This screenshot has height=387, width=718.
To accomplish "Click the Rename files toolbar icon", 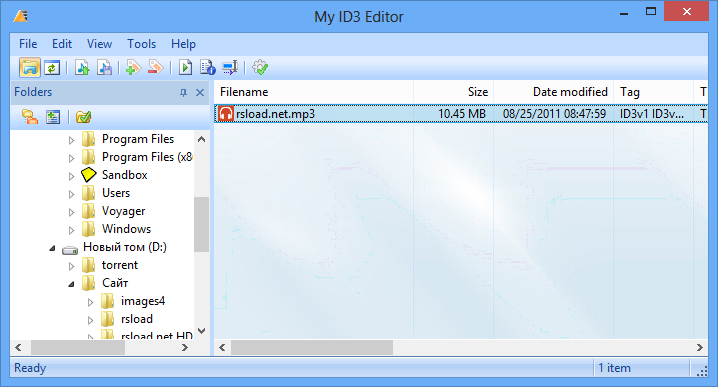I will pos(230,68).
